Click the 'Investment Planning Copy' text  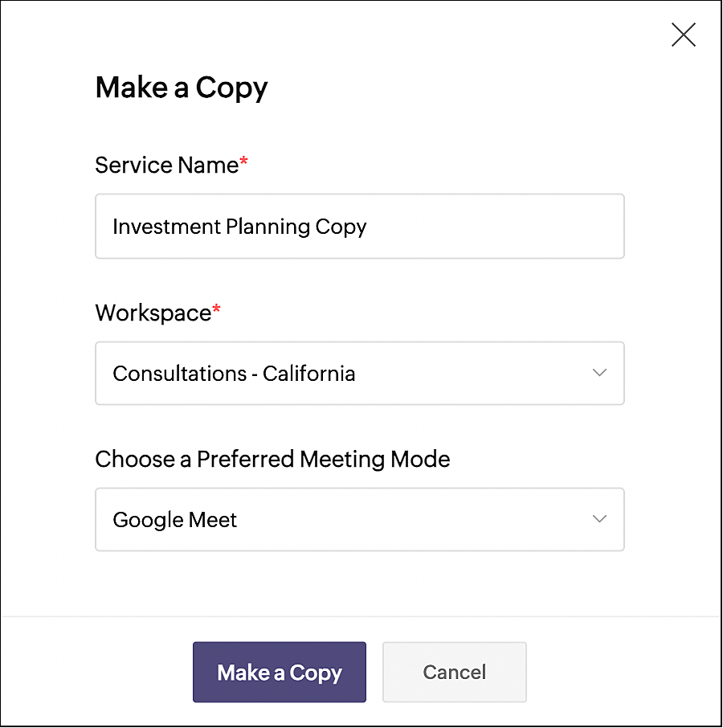point(239,227)
